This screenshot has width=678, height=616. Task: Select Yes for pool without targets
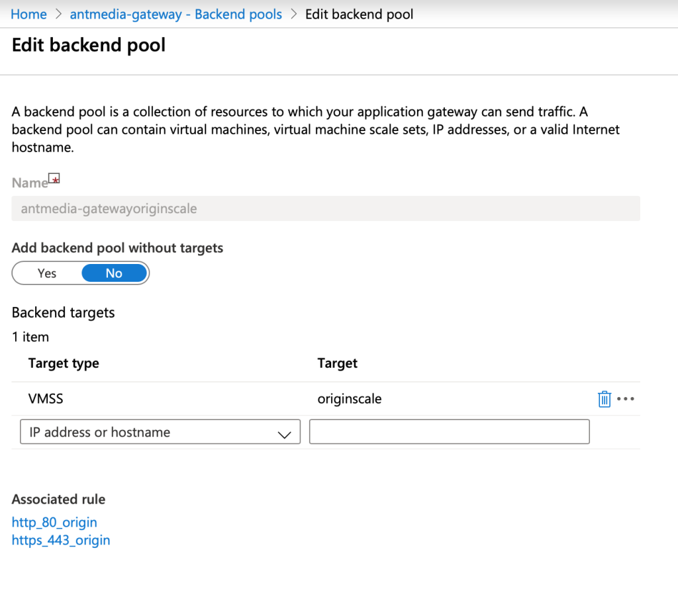(47, 273)
